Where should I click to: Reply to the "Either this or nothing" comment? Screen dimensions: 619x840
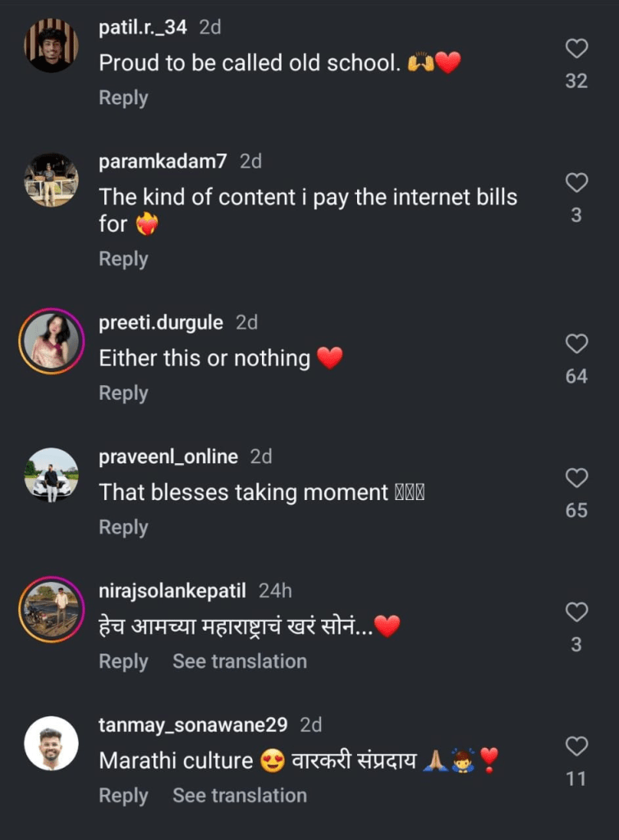[123, 393]
